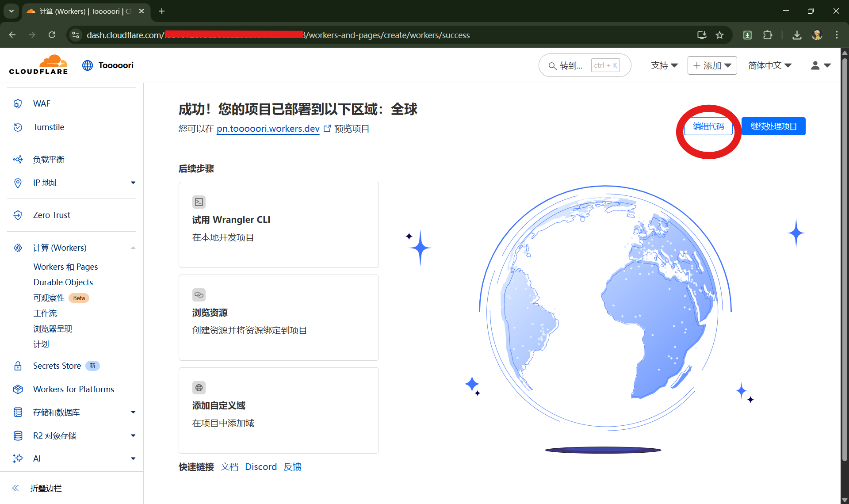Click the 继续处理项目 button

(x=773, y=126)
